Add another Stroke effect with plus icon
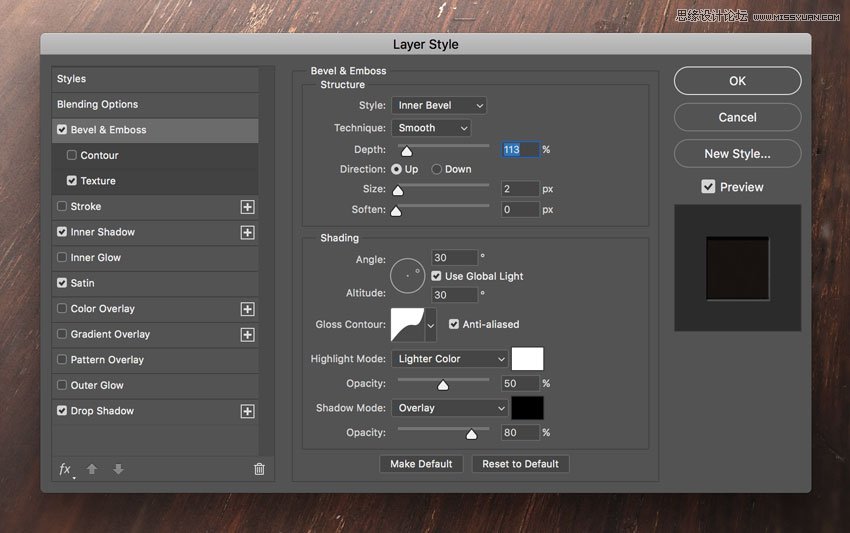The image size is (850, 533). tap(248, 207)
